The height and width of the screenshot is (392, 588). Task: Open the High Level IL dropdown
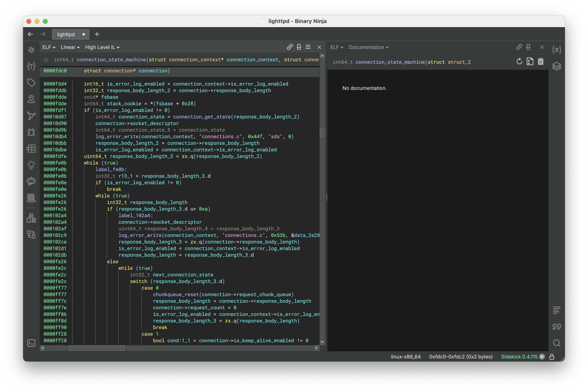[x=102, y=47]
